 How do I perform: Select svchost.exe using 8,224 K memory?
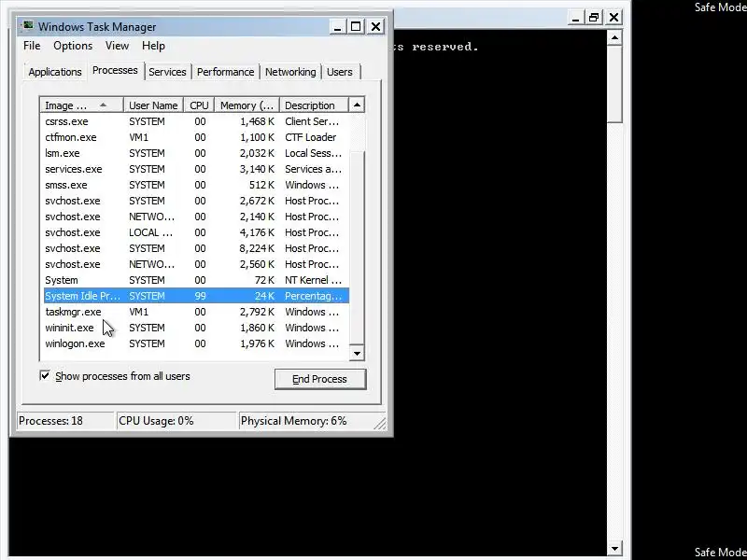coord(196,248)
